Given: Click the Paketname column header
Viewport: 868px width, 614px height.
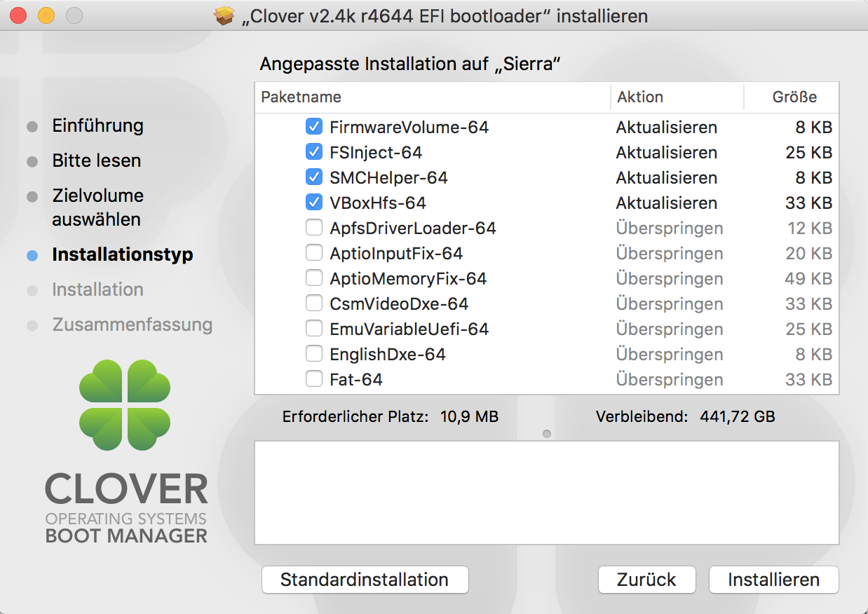Looking at the screenshot, I should coord(433,97).
